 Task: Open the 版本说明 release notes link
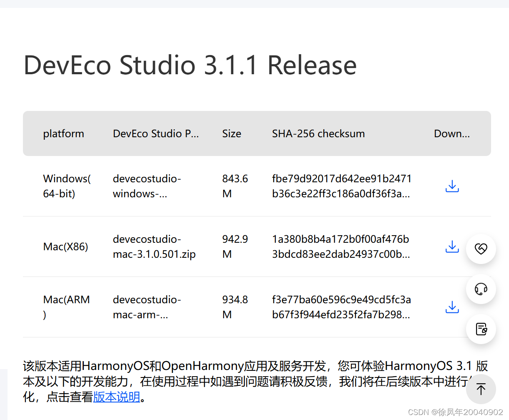(116, 397)
